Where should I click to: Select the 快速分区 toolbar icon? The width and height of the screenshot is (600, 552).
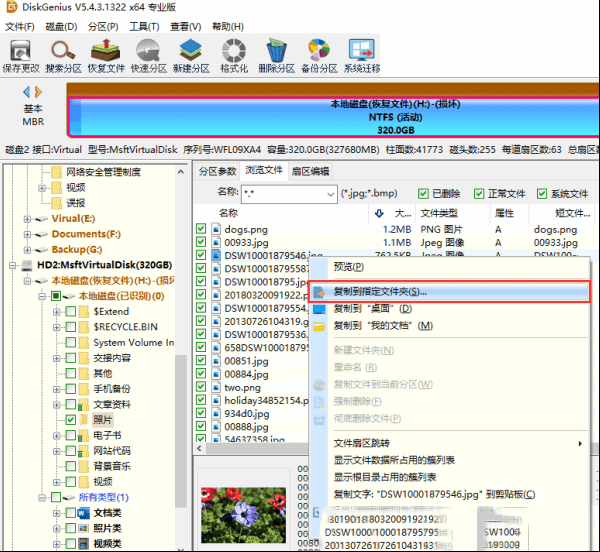(148, 50)
